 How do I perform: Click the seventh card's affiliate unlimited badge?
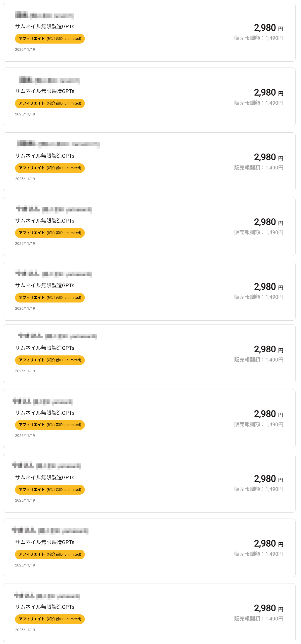pyautogui.click(x=50, y=425)
